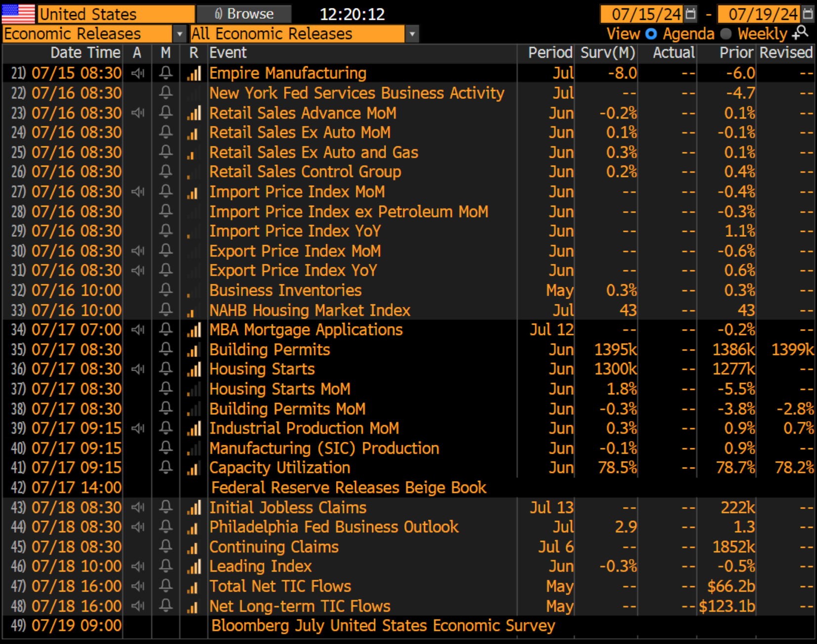Open the United States country selector

click(116, 14)
